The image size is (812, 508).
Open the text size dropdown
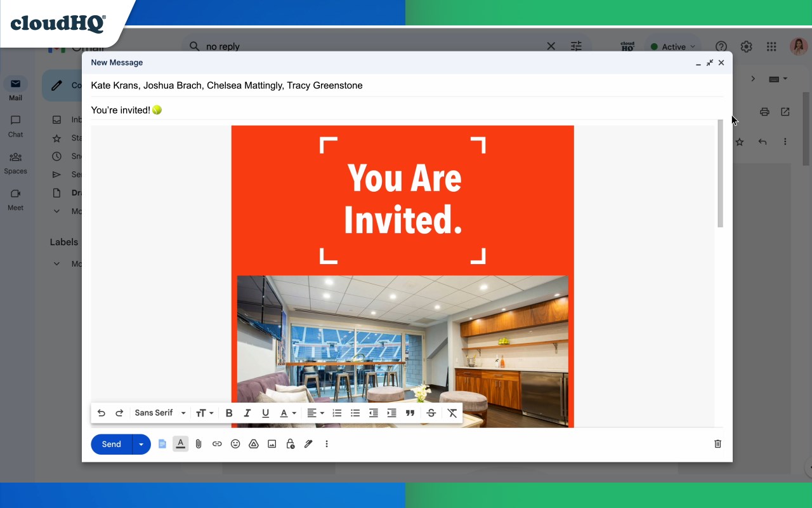pyautogui.click(x=204, y=413)
